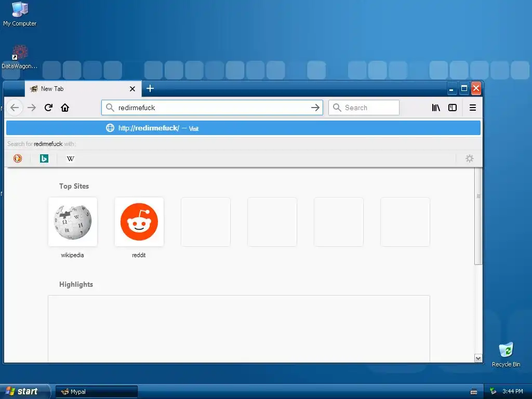Viewport: 532px width, 399px height.
Task: Click the keyboard icon in system tray
Action: click(x=474, y=392)
